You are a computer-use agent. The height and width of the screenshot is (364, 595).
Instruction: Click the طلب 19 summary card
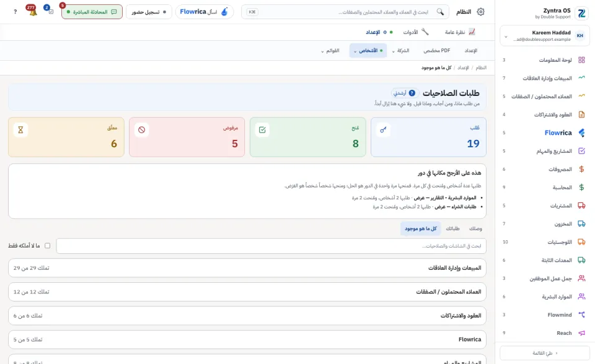[x=428, y=137]
